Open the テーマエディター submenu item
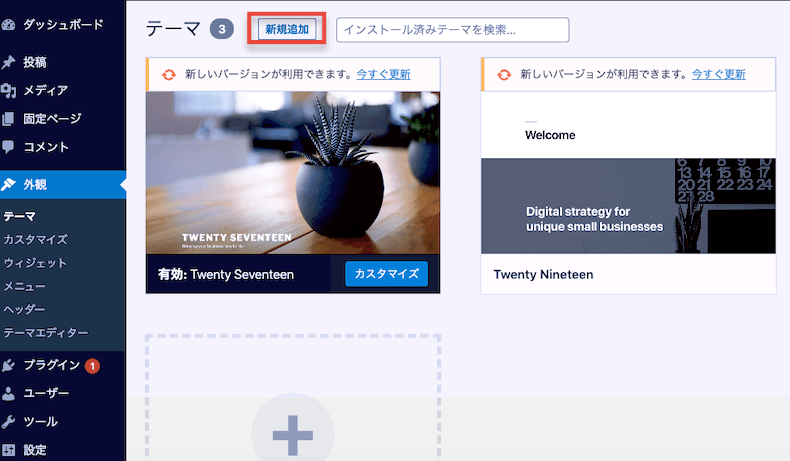This screenshot has height=461, width=790. pos(46,333)
